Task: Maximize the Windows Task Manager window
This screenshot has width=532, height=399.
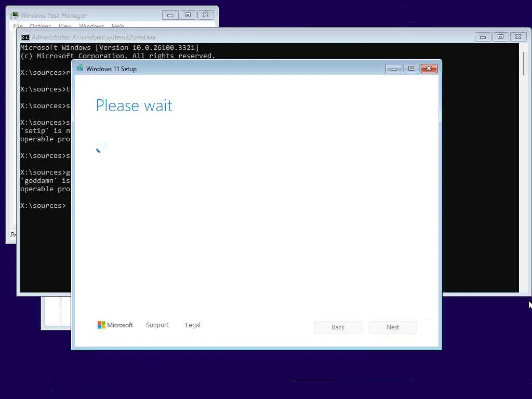Action: [x=188, y=15]
